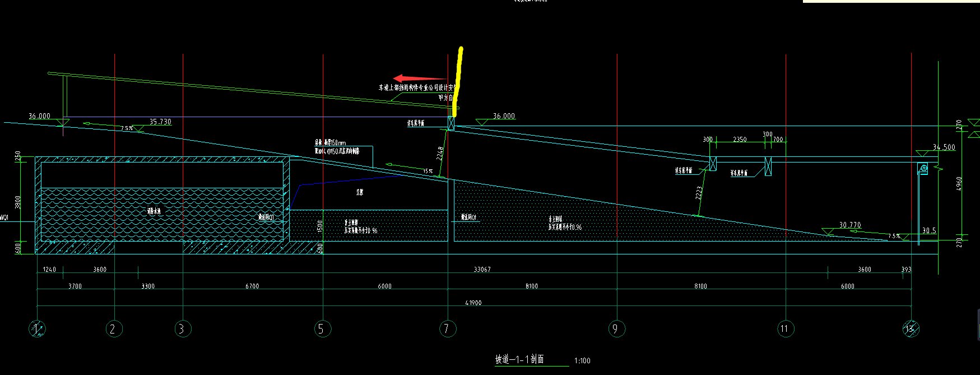Select 6000 dimension between axes 5 and 7
Image resolution: width=980 pixels, height=375 pixels.
click(384, 286)
